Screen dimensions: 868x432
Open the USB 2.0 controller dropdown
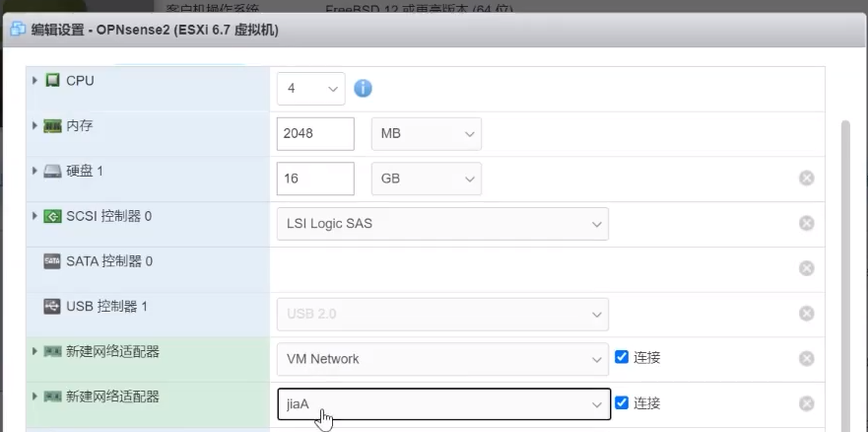pos(442,314)
